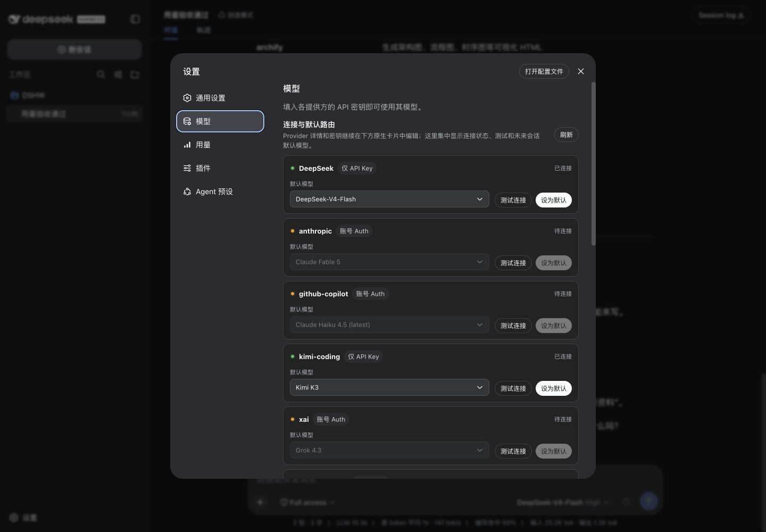Click the 已连接 status on the DeepSeek card
Viewport: 766px width, 532px height.
pos(563,168)
